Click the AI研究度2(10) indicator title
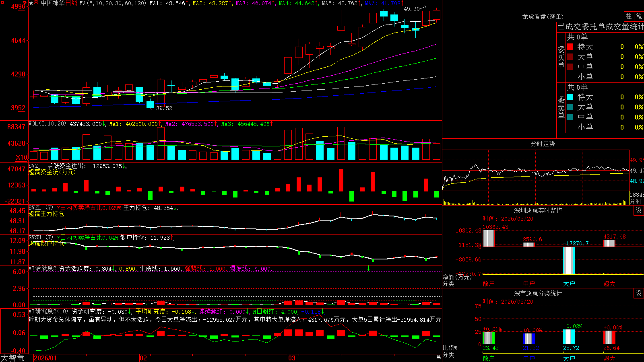Screen dimensions: 644x362 coord(48,311)
